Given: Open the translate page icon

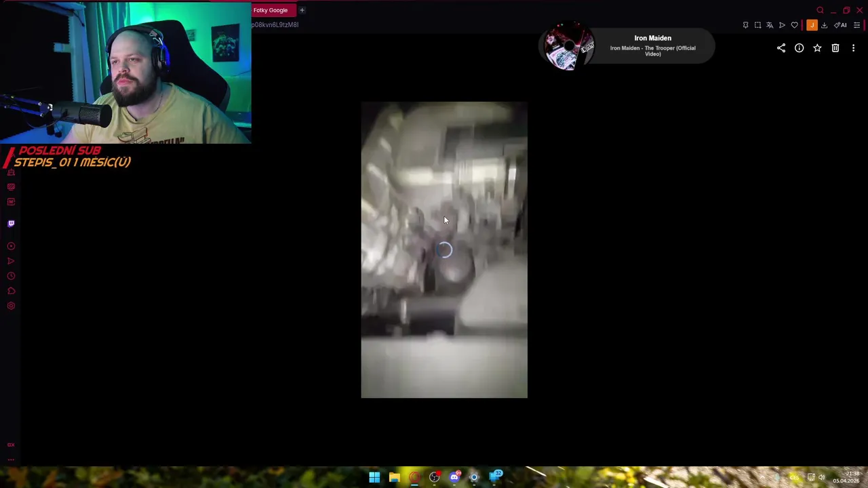Looking at the screenshot, I should (x=770, y=25).
